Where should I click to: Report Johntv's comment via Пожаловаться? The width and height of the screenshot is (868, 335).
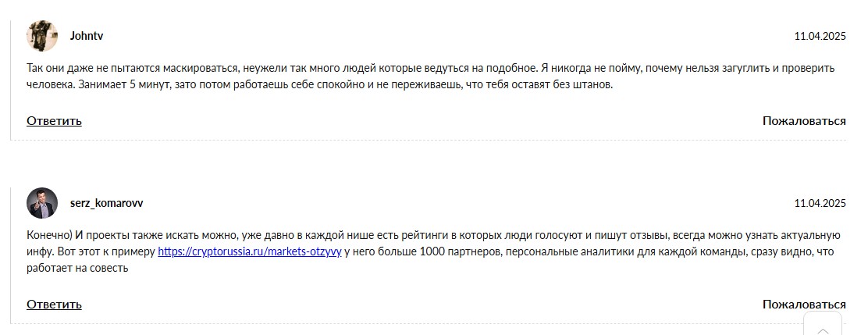(804, 121)
